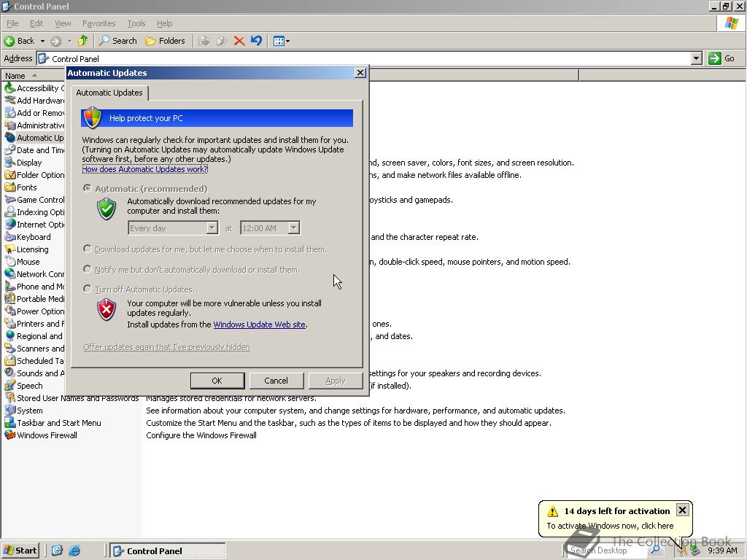
Task: Select the Speech icon
Action: [10, 385]
